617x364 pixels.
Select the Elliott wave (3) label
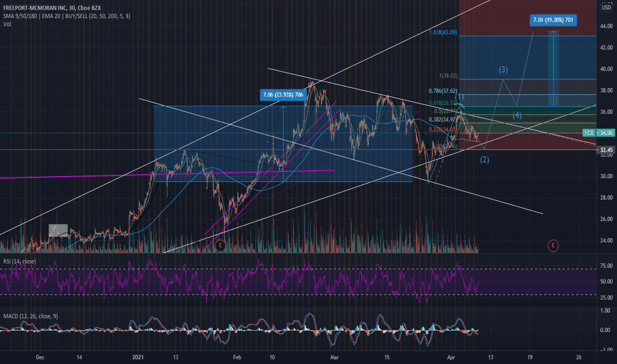[503, 69]
